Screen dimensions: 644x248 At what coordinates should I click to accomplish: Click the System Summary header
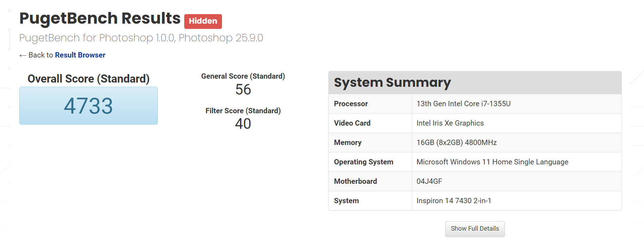coord(392,83)
